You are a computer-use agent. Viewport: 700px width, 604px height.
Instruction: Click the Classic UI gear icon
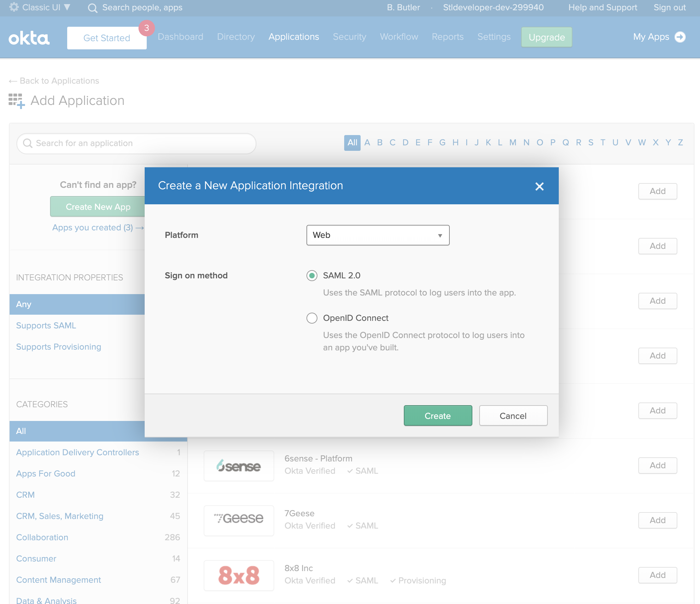(14, 7)
